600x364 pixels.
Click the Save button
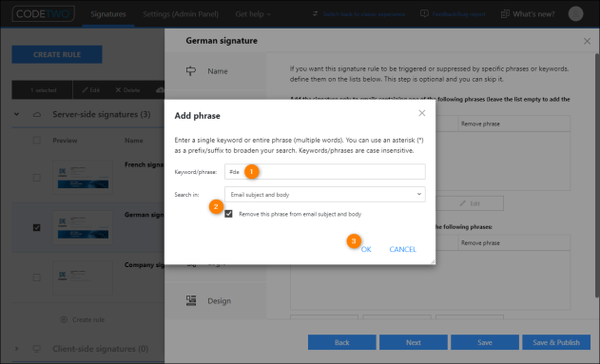[x=485, y=342]
